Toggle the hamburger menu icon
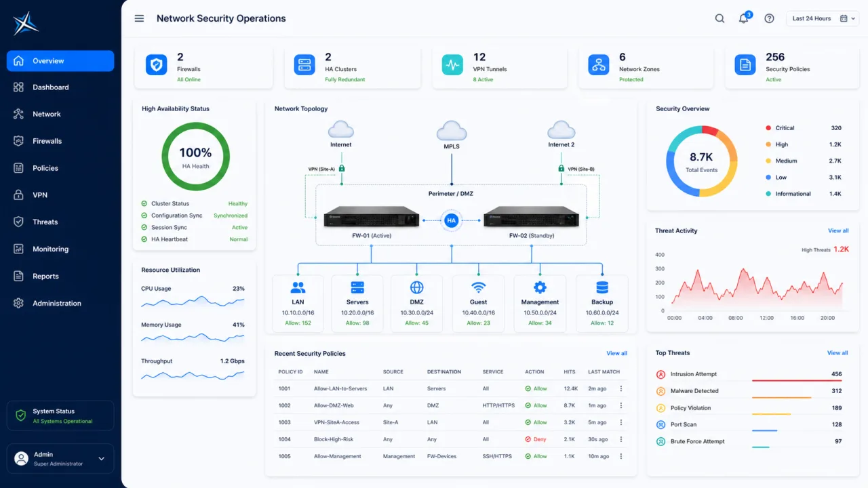The height and width of the screenshot is (488, 868). click(x=139, y=18)
